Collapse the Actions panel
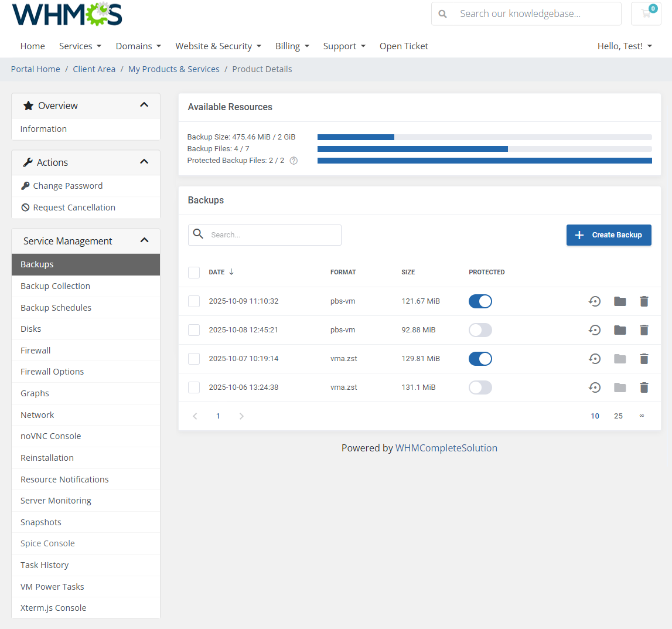The height and width of the screenshot is (629, 672). [144, 162]
